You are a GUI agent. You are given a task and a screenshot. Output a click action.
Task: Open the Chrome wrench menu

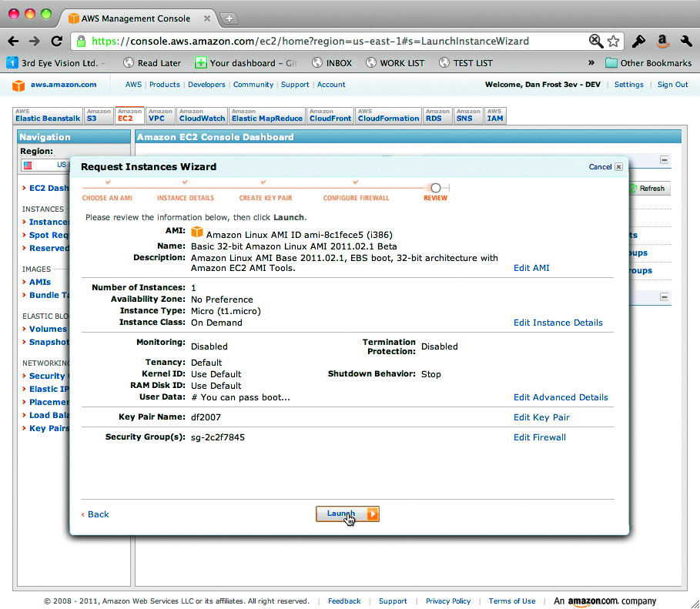point(686,41)
